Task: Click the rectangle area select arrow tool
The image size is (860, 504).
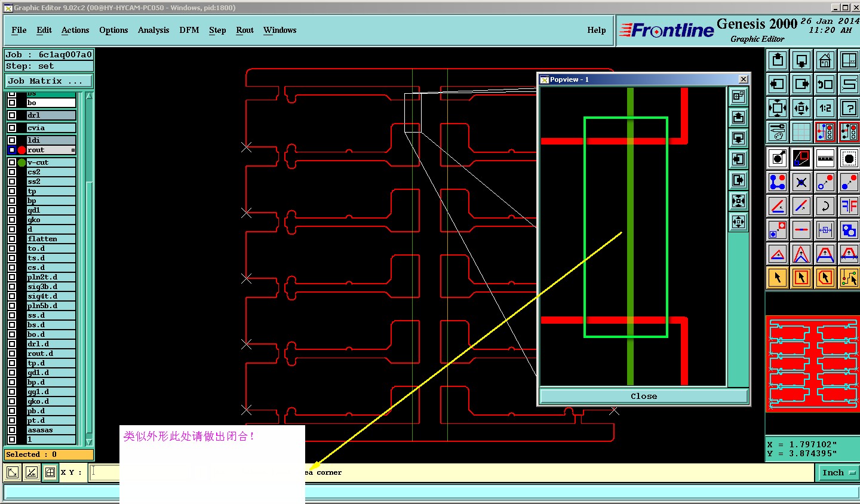Action: click(x=801, y=278)
